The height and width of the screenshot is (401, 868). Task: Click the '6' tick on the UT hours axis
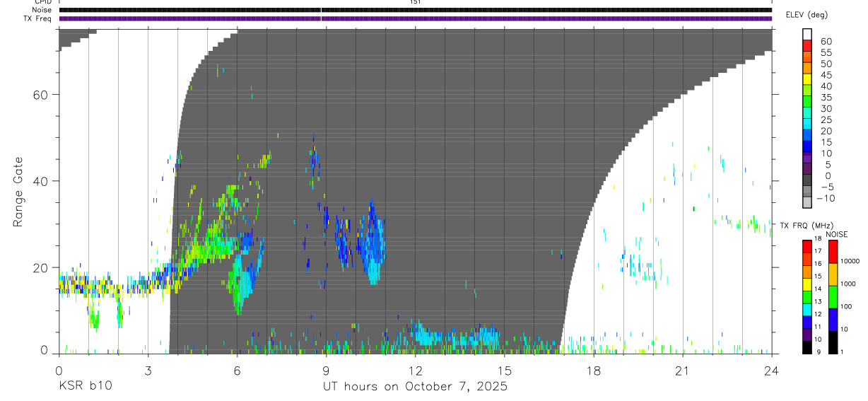(x=237, y=370)
